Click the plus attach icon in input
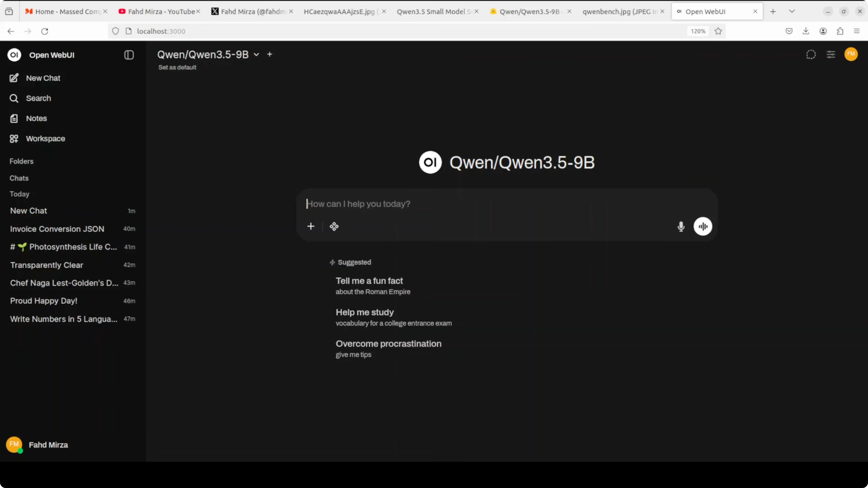Screen dimensions: 868x488 (x=311, y=226)
